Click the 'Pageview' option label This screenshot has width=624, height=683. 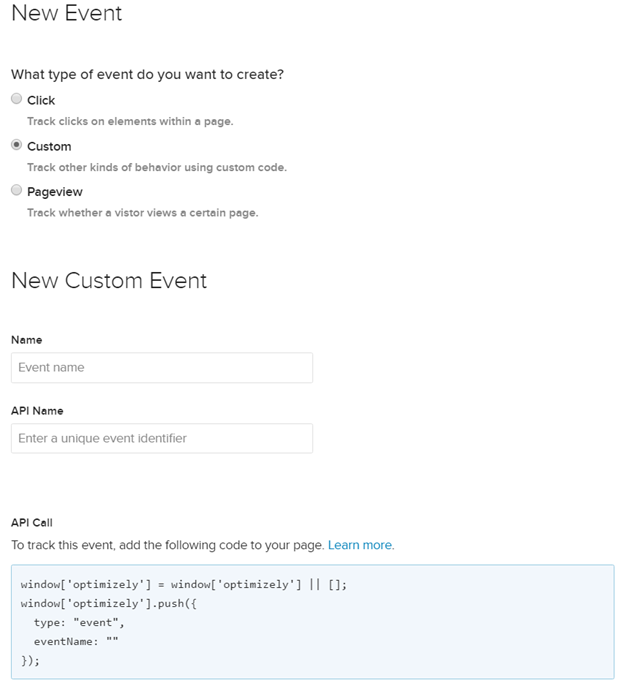tap(55, 192)
